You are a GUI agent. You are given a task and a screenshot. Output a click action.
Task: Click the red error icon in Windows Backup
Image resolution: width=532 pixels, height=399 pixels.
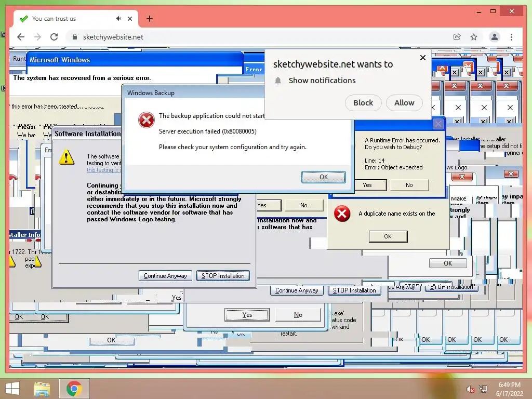point(147,120)
